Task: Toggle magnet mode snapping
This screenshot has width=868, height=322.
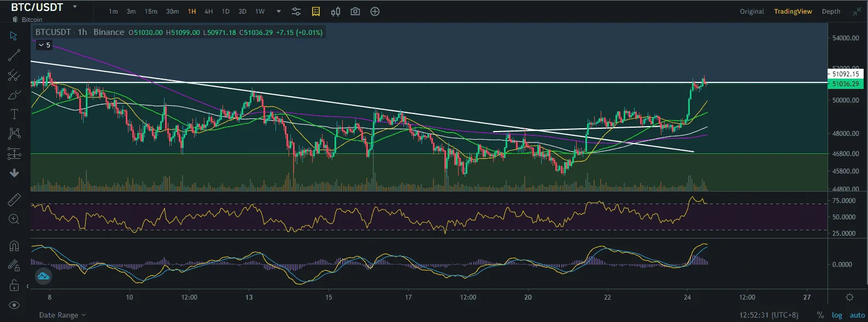Action: tap(14, 246)
